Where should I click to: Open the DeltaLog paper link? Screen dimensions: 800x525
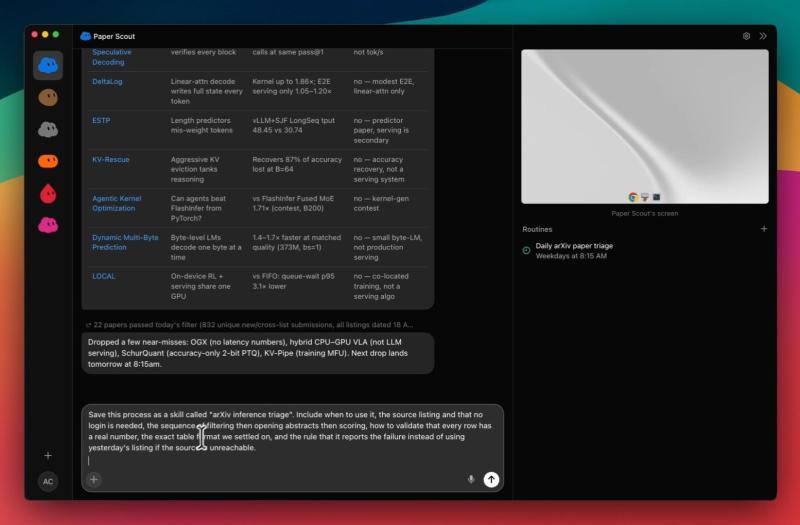tap(107, 82)
